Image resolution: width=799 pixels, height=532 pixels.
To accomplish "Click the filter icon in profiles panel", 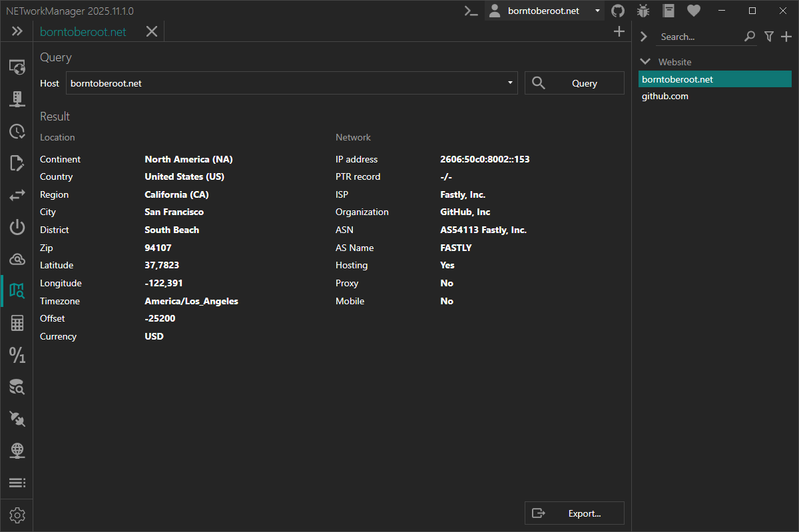I will click(769, 37).
